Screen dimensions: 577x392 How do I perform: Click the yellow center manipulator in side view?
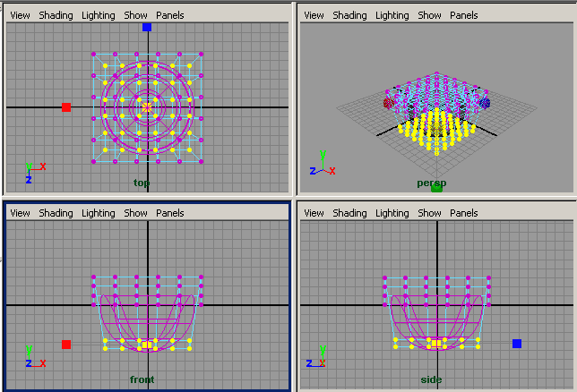point(435,343)
